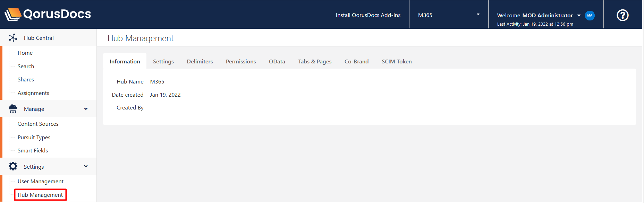Viewport: 644px width, 203px height.
Task: Click the Welcome MOD Administrator text
Action: click(x=535, y=15)
